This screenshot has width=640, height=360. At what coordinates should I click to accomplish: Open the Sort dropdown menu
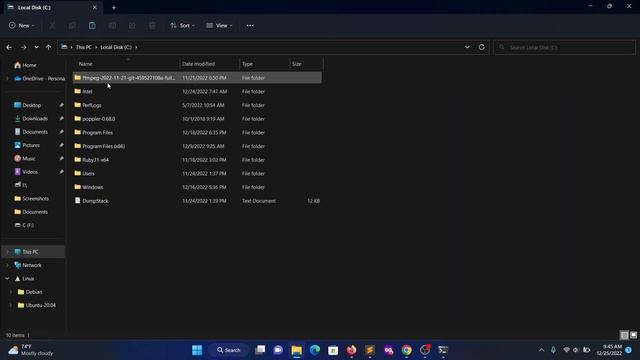tap(182, 26)
